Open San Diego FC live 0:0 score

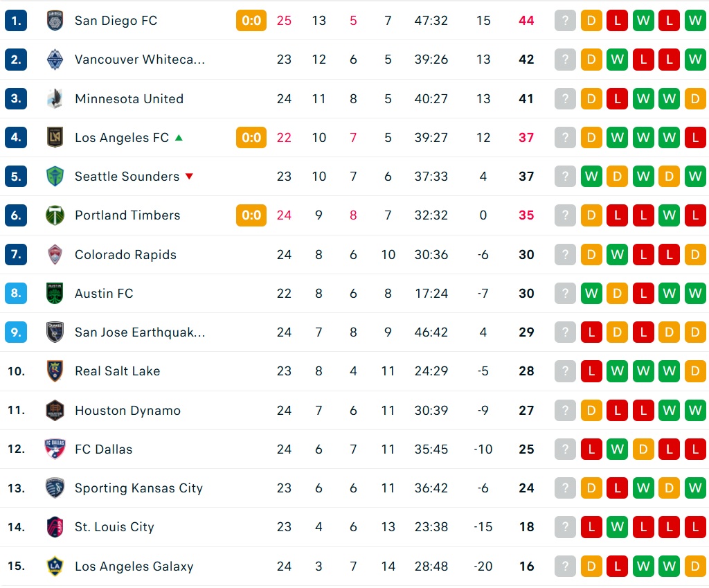click(x=251, y=20)
